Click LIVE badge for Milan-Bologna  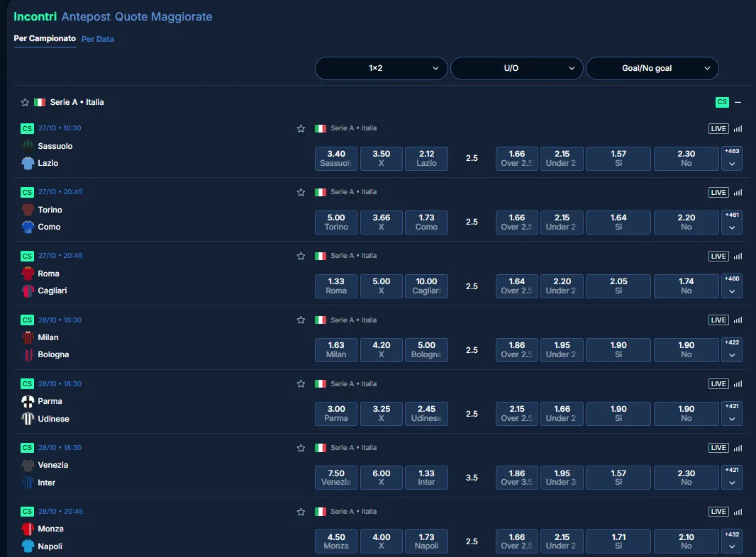click(718, 320)
